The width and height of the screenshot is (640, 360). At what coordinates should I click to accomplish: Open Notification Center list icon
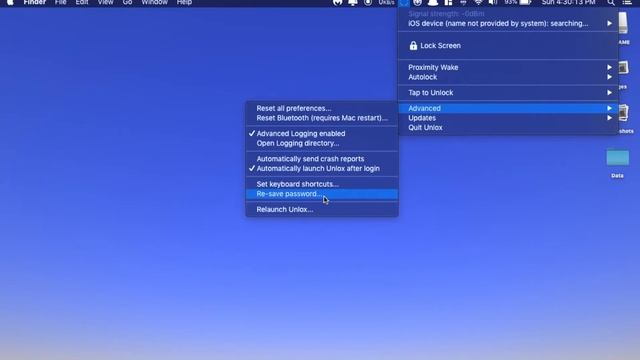pyautogui.click(x=627, y=2)
